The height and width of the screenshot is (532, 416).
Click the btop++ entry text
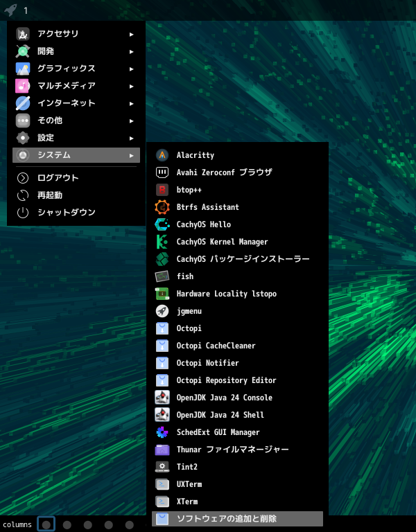(189, 190)
